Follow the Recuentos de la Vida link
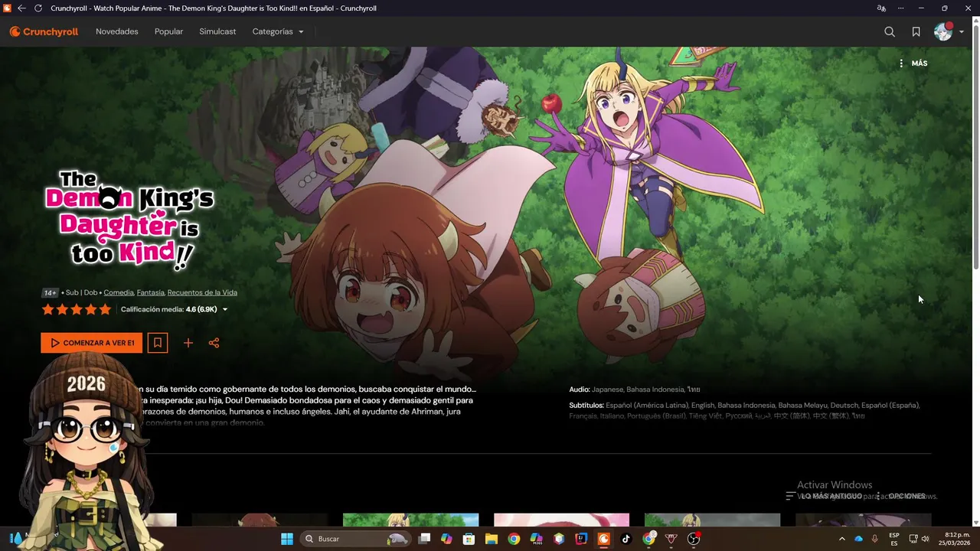 point(202,292)
